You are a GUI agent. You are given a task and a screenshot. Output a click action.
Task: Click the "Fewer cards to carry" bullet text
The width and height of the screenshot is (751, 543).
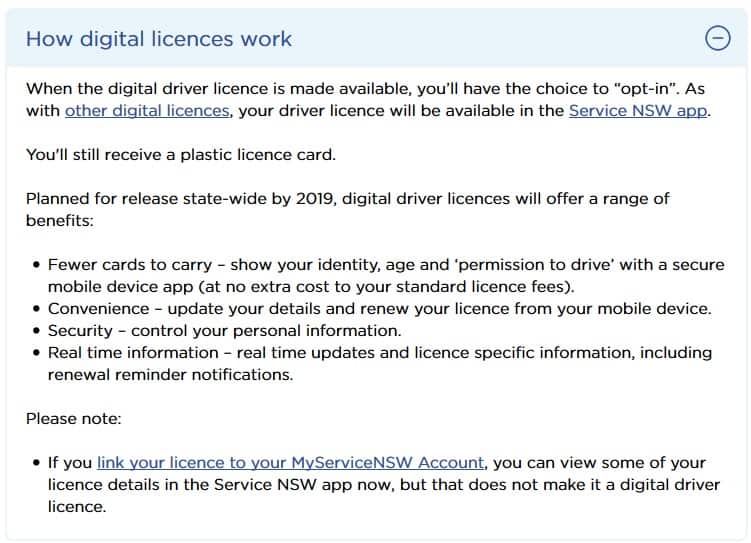[386, 275]
